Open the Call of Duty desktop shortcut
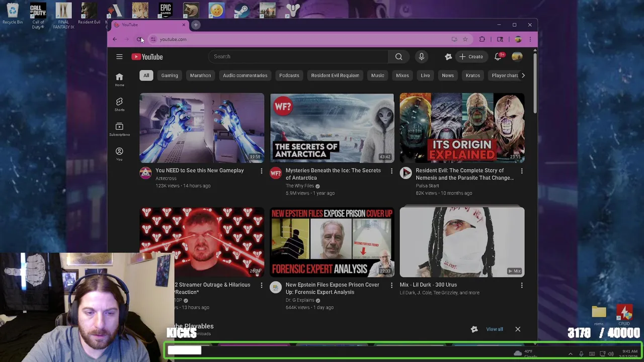644x362 pixels. click(38, 16)
